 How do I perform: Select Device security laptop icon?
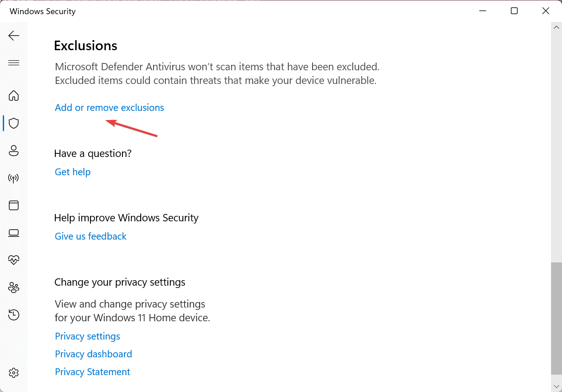point(14,233)
